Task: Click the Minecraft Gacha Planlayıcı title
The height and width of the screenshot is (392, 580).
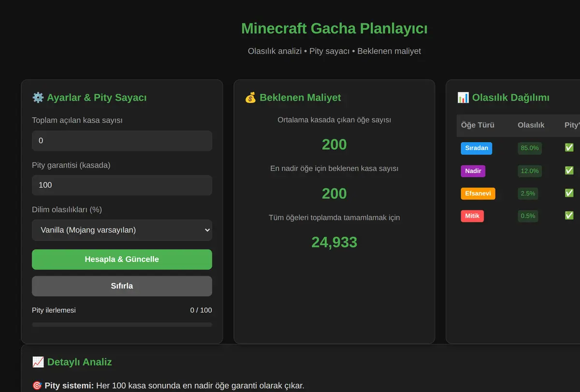Action: (334, 29)
